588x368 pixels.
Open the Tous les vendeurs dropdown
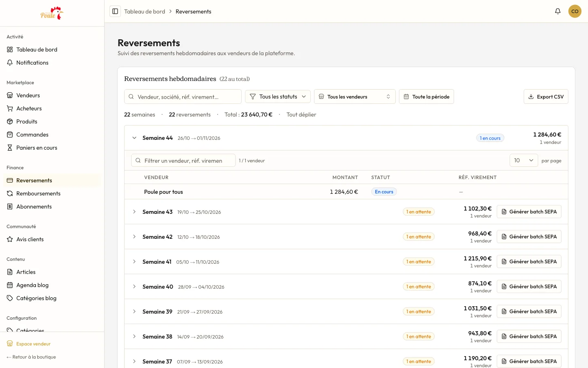354,96
